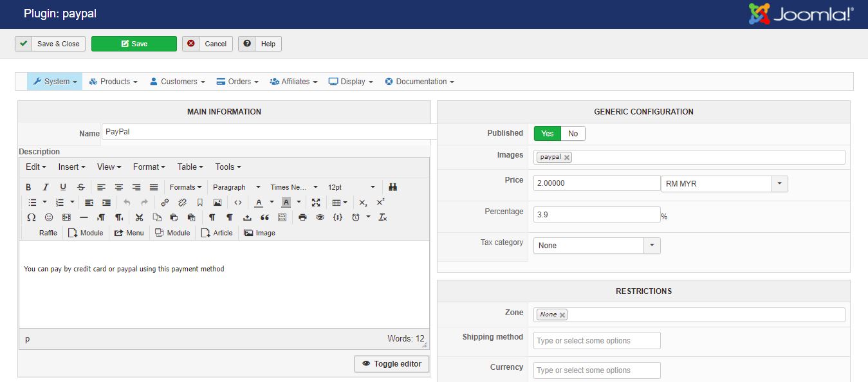Apply strikethrough formatting
Viewport: 868px width, 382px height.
pyautogui.click(x=80, y=187)
